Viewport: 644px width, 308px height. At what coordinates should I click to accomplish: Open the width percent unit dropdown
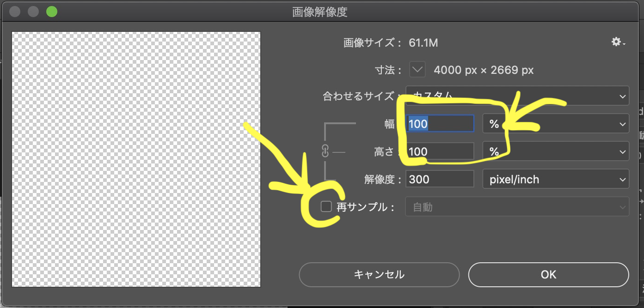point(555,123)
